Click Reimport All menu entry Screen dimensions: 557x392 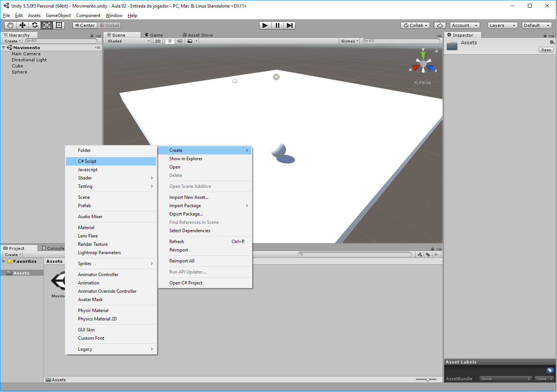[x=205, y=261]
